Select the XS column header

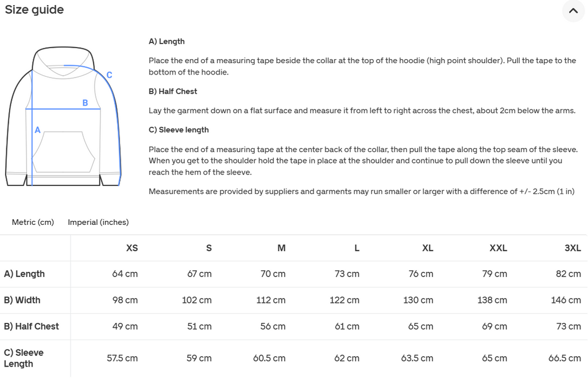[132, 248]
